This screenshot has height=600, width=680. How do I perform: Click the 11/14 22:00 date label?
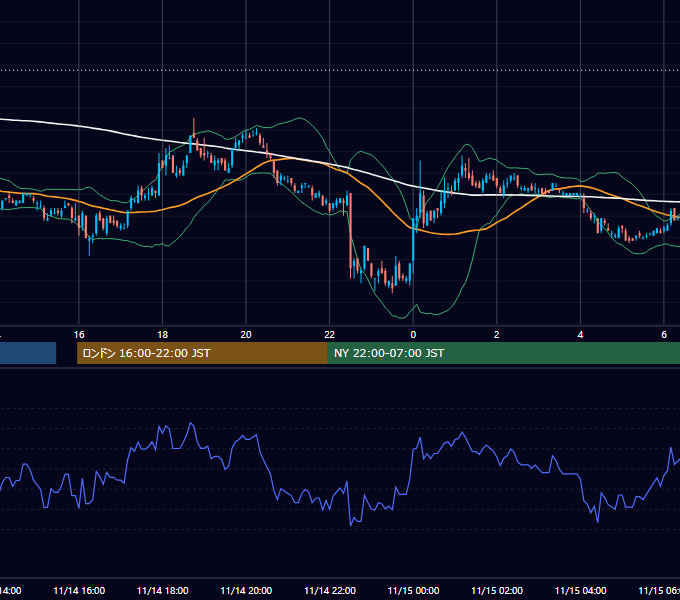pos(330,591)
